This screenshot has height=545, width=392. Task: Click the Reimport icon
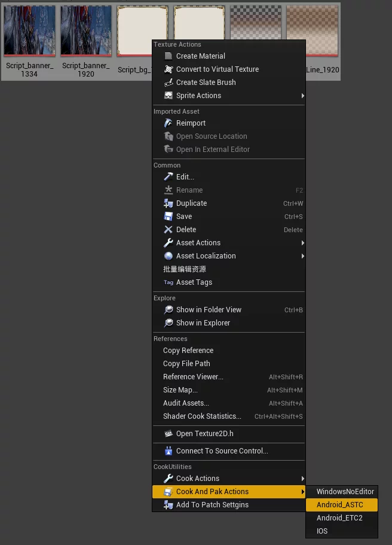coord(169,123)
